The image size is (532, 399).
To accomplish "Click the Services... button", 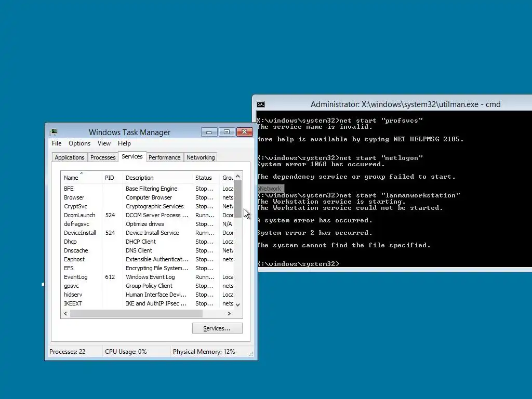I will pyautogui.click(x=217, y=328).
